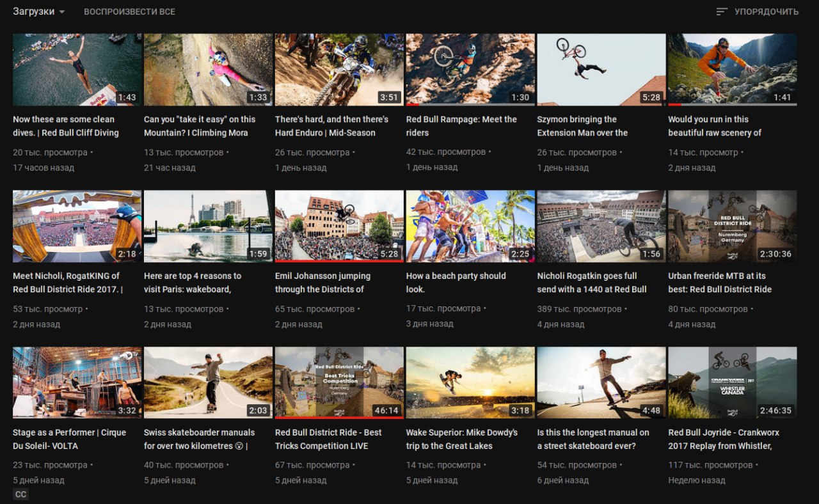Click title 'Red Bull District Ride - Best Tricks Competition LIVE'
The width and height of the screenshot is (819, 504).
pos(328,439)
